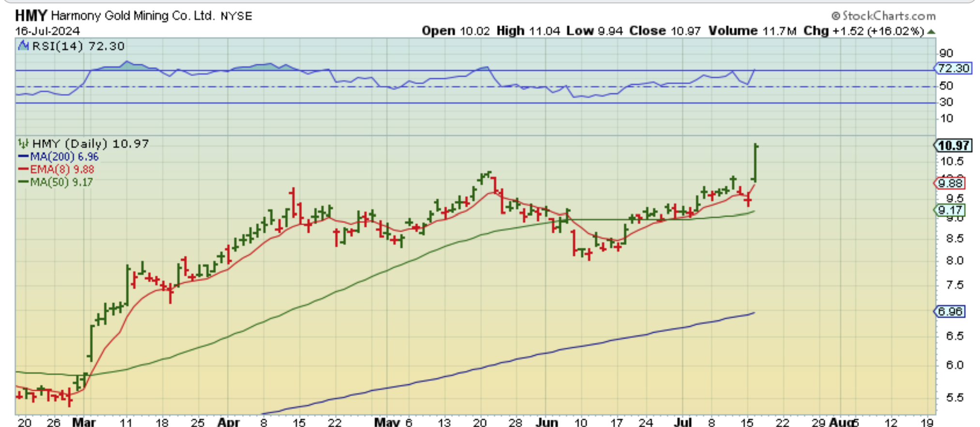This screenshot has width=980, height=427.
Task: Click the HMY (Daily) 10.97 price panel label
Action: point(90,143)
